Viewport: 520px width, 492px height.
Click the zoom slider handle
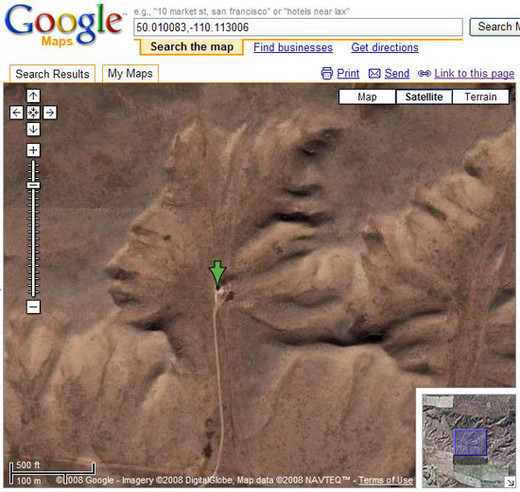(33, 185)
